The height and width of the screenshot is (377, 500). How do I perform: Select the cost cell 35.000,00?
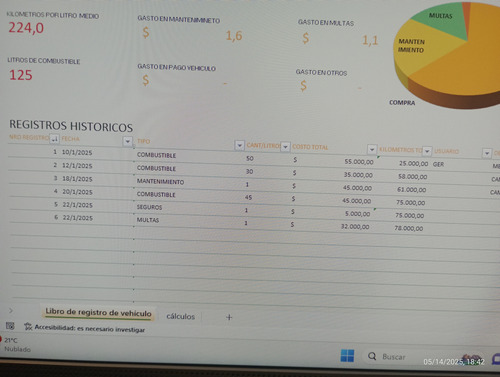358,175
